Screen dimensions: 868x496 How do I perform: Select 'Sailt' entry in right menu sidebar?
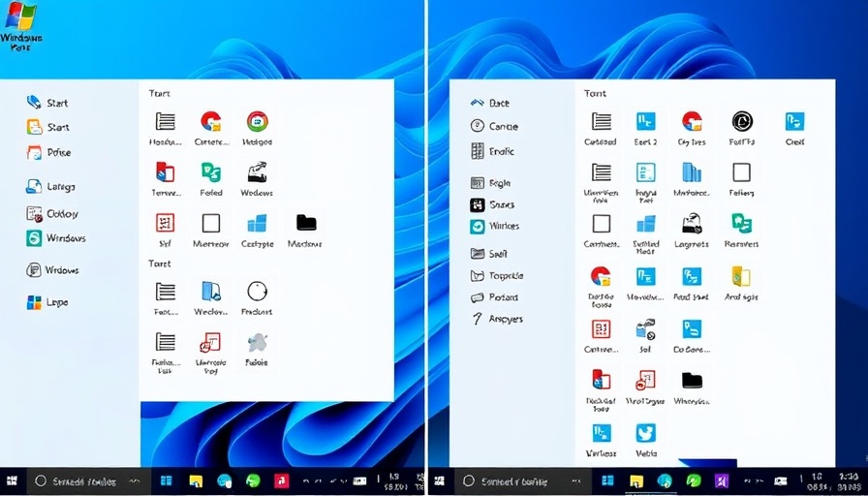point(488,254)
